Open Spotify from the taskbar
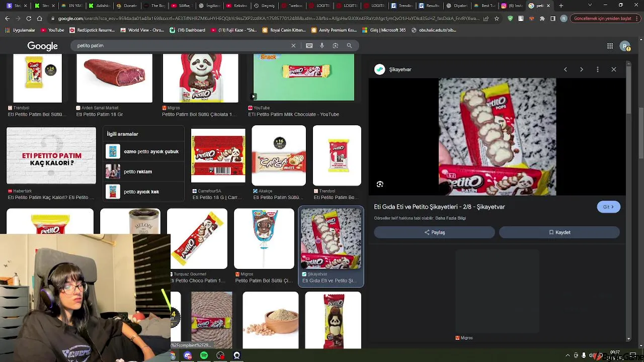644x362 pixels. point(204,355)
